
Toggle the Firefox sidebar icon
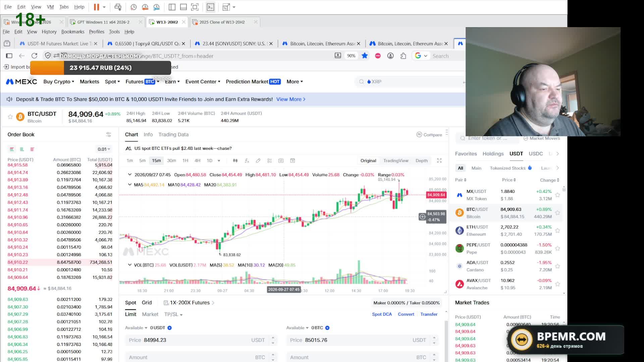tap(9, 56)
